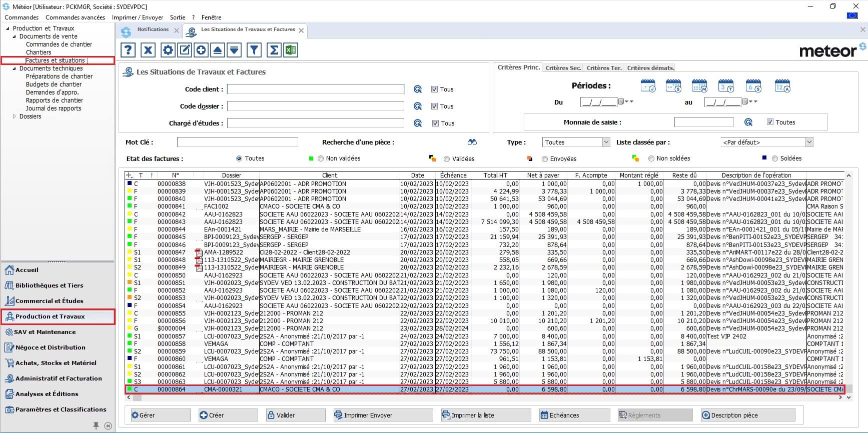Open the Type dropdown
868x433 pixels.
coord(606,142)
